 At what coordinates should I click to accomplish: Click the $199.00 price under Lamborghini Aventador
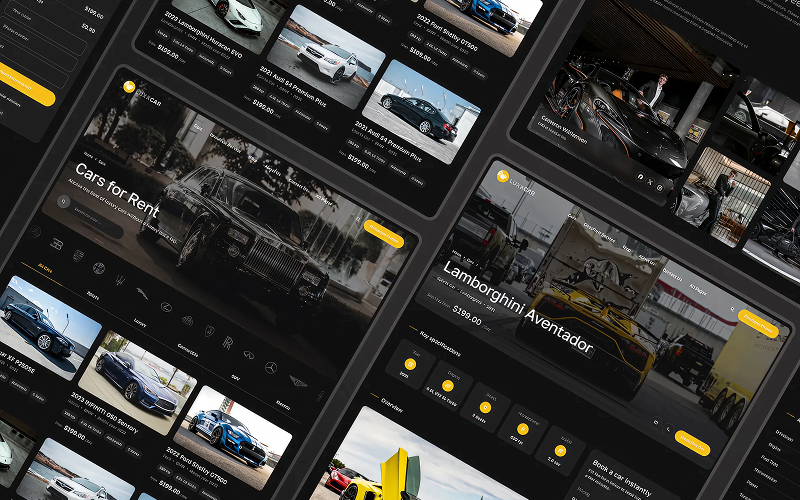pyautogui.click(x=466, y=315)
